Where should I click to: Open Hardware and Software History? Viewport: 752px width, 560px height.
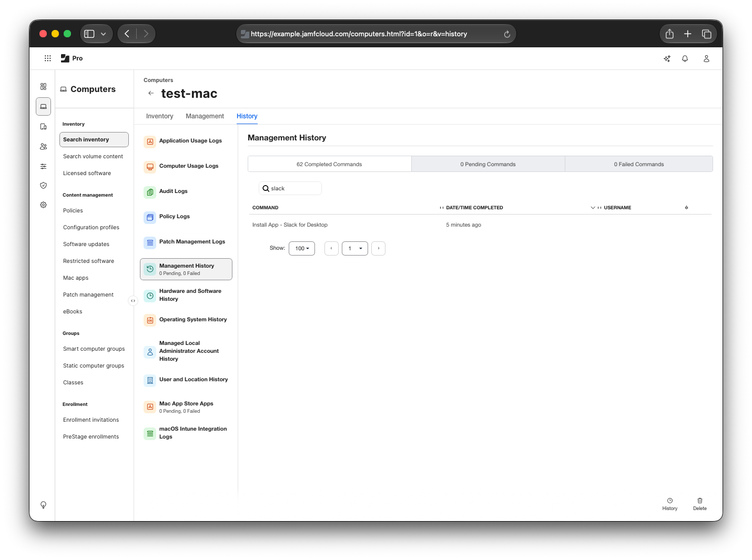pos(186,295)
